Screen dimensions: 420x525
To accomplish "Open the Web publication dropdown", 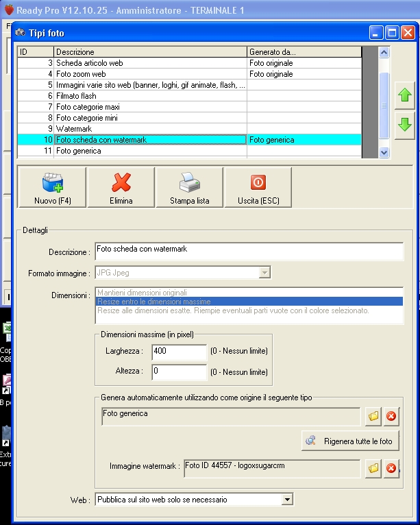I will click(287, 500).
